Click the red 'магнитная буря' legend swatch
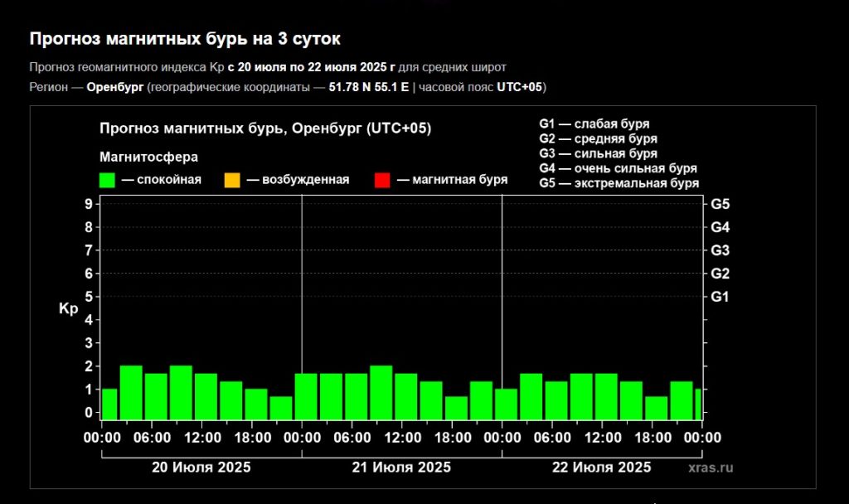Viewport: 849px width, 504px height. pos(382,180)
